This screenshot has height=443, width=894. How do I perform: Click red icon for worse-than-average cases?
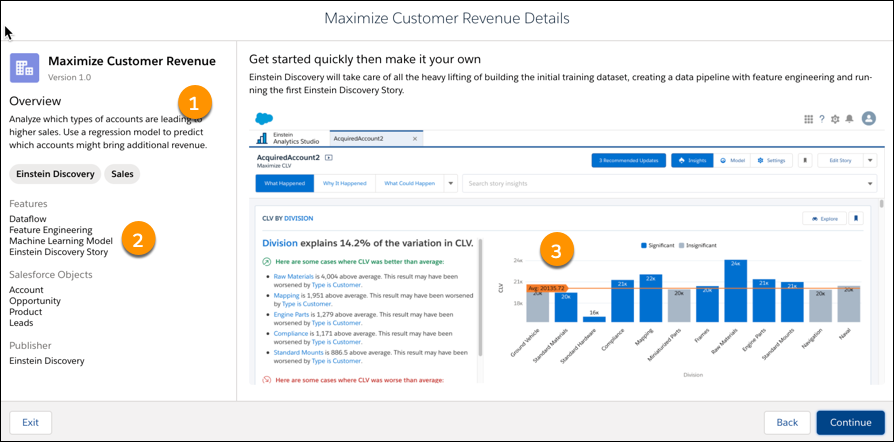pos(266,380)
